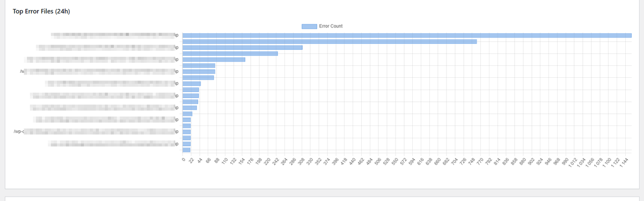Click the x-axis label 0

pyautogui.click(x=184, y=160)
